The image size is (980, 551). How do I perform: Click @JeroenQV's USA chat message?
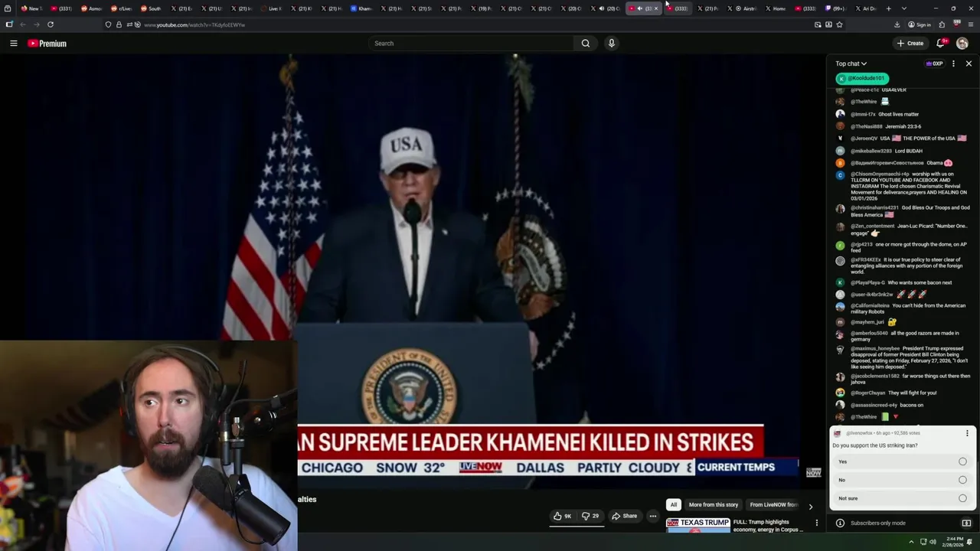tap(909, 139)
